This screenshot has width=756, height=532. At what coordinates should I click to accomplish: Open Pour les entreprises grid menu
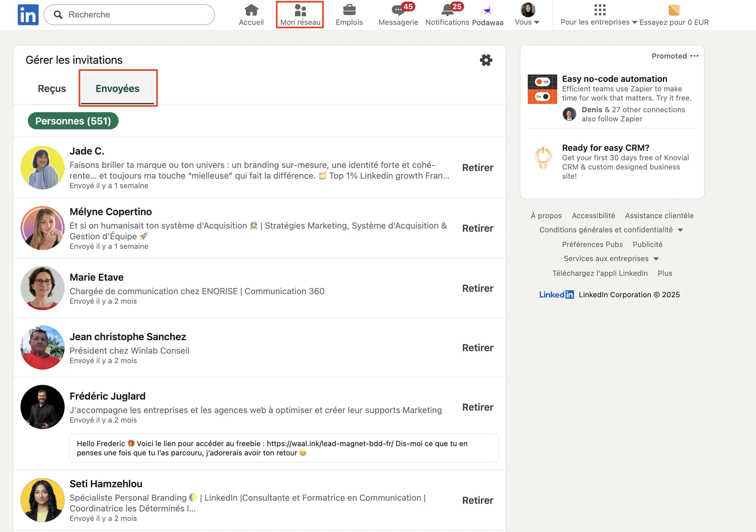click(x=599, y=15)
